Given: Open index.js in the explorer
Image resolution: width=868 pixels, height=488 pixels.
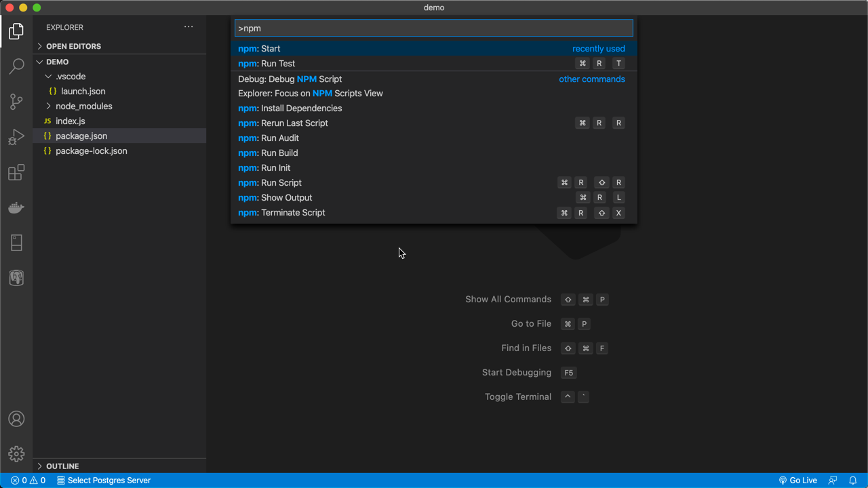Looking at the screenshot, I should (119, 121).
